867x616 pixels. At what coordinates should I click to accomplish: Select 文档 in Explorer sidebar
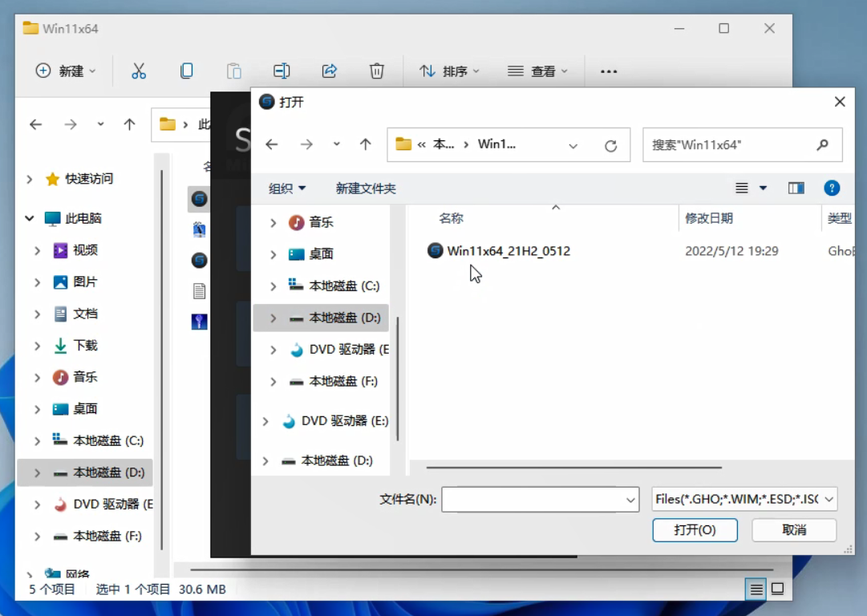(x=85, y=314)
